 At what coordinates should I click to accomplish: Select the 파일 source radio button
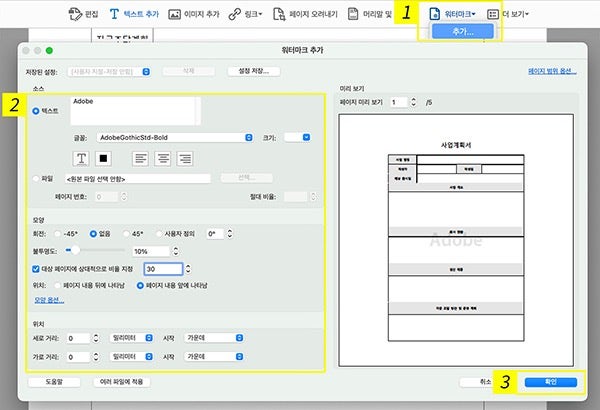pos(36,178)
